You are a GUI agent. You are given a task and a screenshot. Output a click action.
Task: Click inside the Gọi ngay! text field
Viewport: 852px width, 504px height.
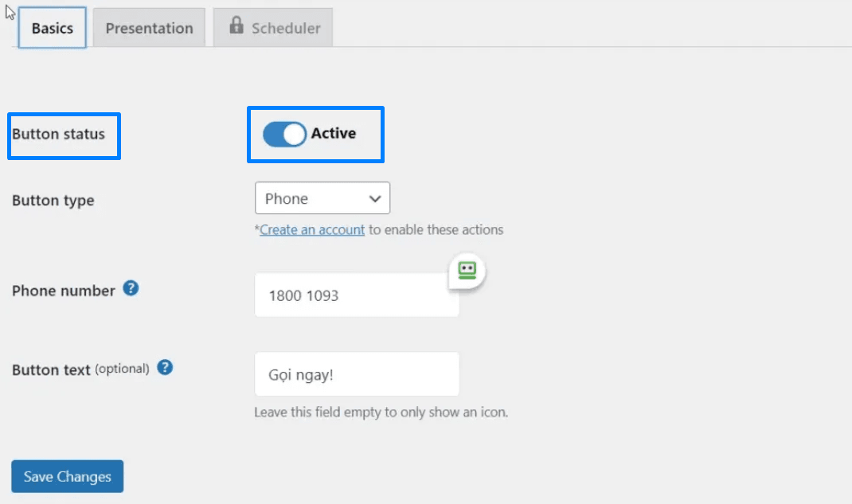click(356, 373)
